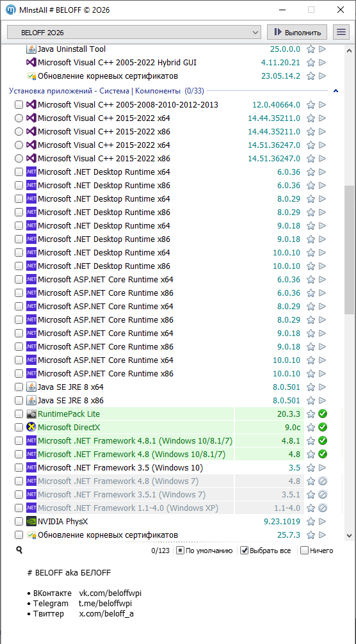Click the Microsoft DirectX app icon
356x644 pixels.
(x=31, y=427)
